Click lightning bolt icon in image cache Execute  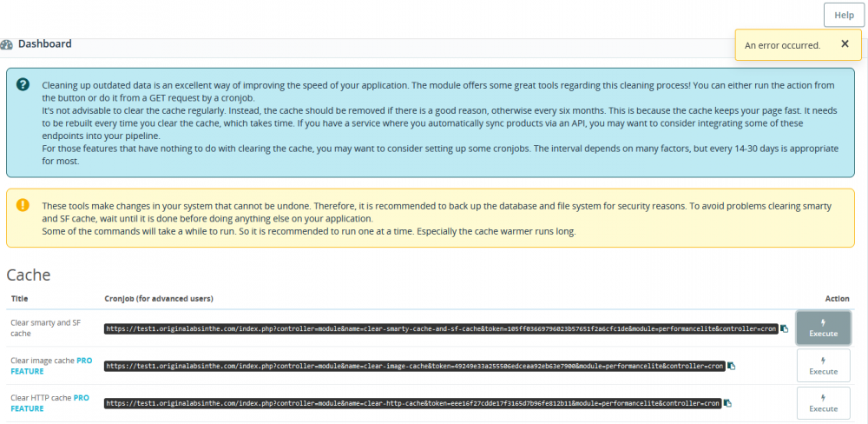click(823, 360)
